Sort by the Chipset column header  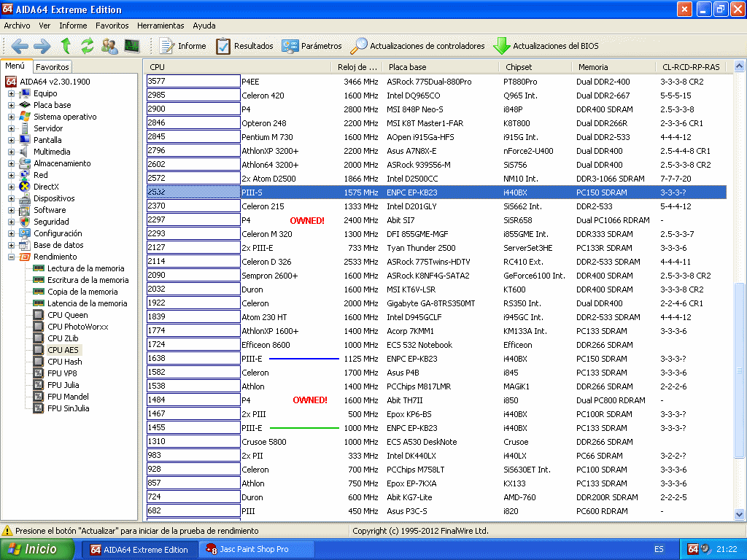pyautogui.click(x=535, y=67)
